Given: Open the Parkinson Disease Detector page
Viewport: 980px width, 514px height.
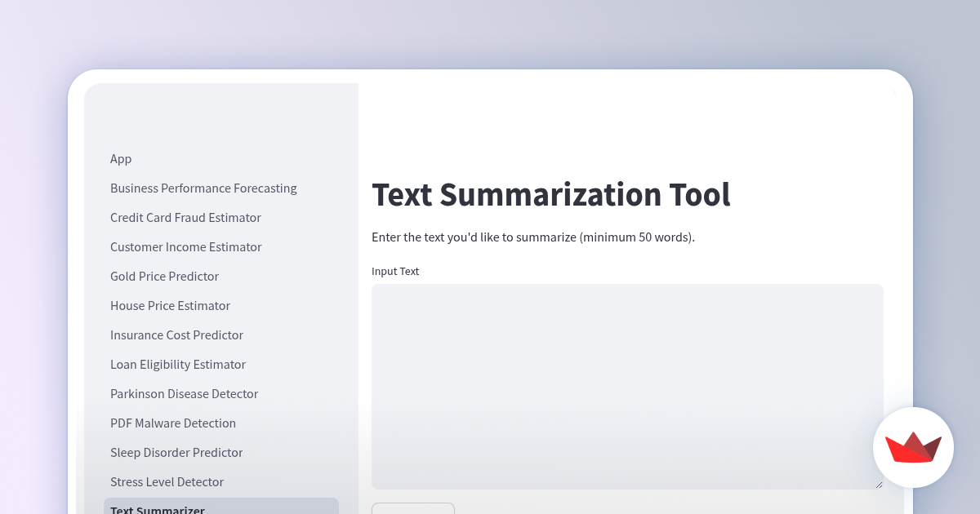Looking at the screenshot, I should [184, 393].
